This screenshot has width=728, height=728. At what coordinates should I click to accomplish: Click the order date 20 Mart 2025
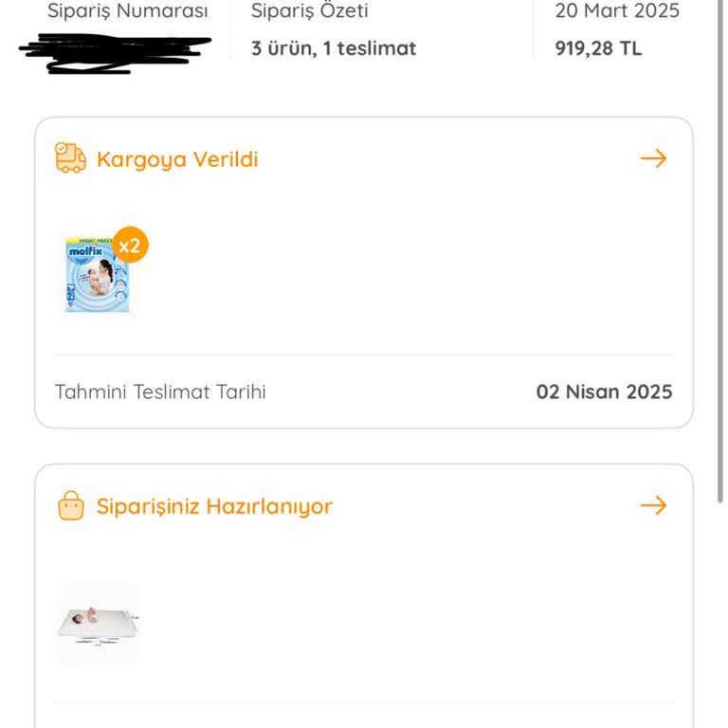click(617, 11)
